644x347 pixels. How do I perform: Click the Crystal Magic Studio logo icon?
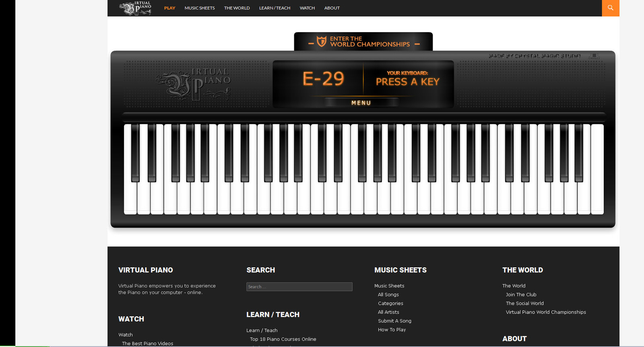(594, 56)
